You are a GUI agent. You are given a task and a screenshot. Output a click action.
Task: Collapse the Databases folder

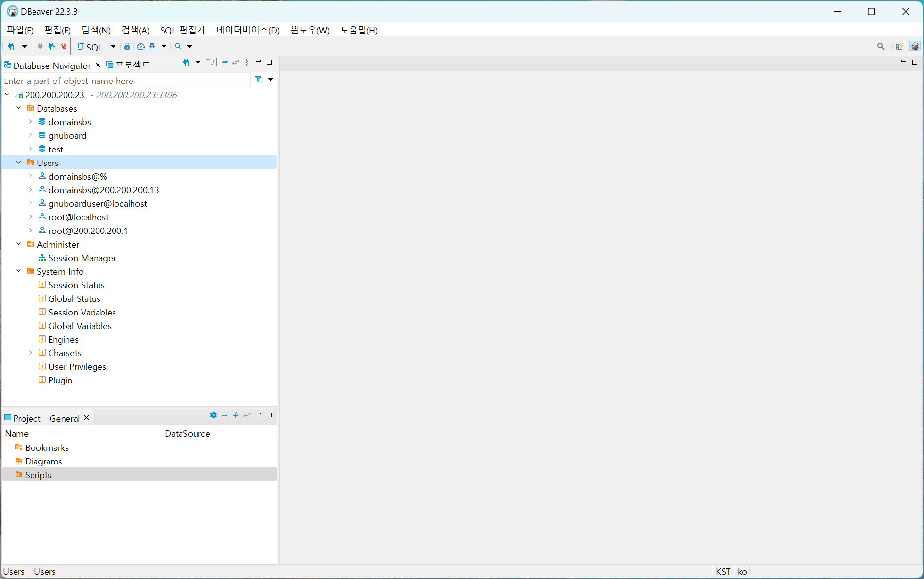pos(19,108)
